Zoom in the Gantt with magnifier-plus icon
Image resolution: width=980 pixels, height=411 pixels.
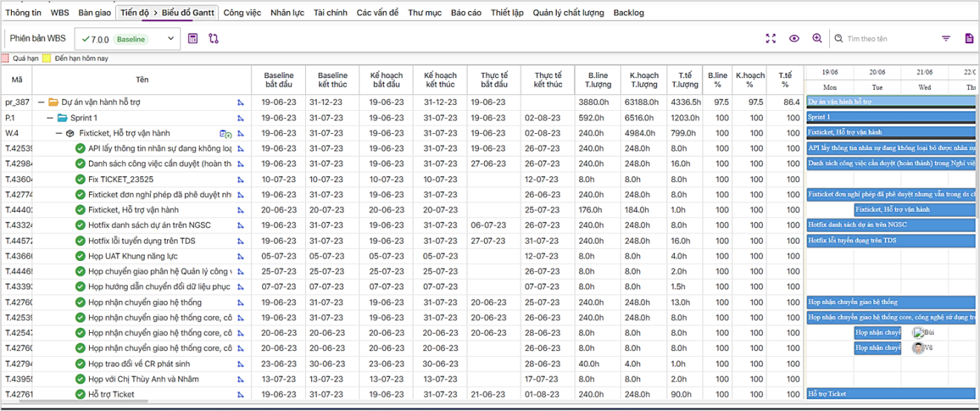[x=817, y=39]
